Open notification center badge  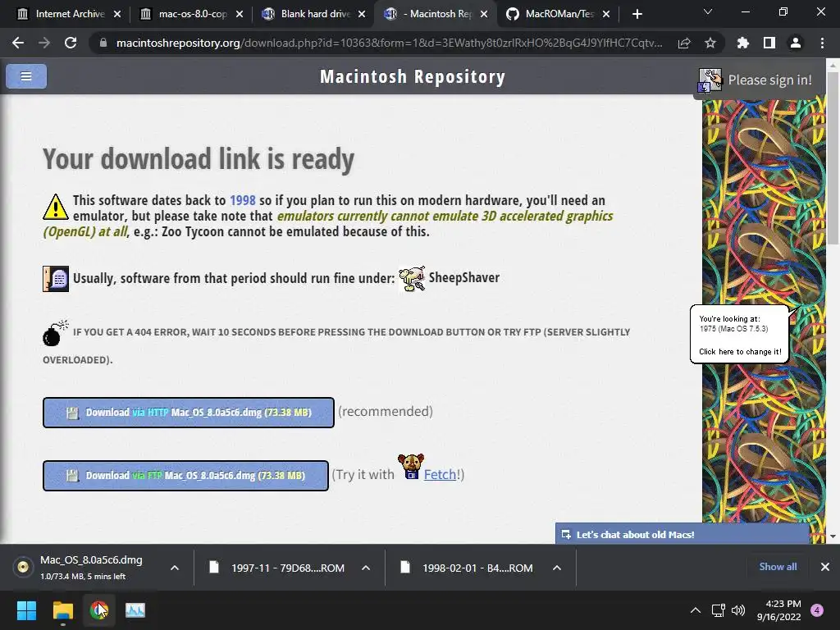point(817,610)
